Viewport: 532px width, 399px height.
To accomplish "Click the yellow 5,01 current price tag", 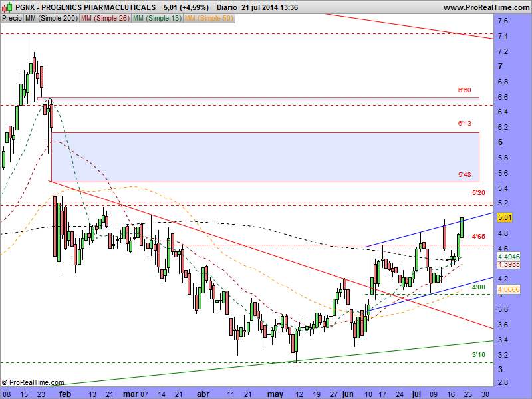I will pyautogui.click(x=505, y=217).
